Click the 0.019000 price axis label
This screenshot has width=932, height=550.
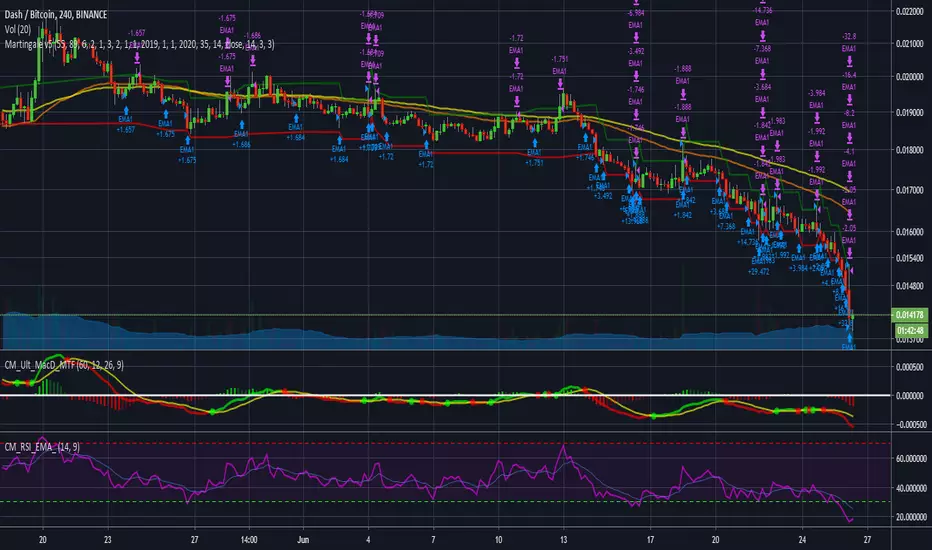tap(909, 112)
